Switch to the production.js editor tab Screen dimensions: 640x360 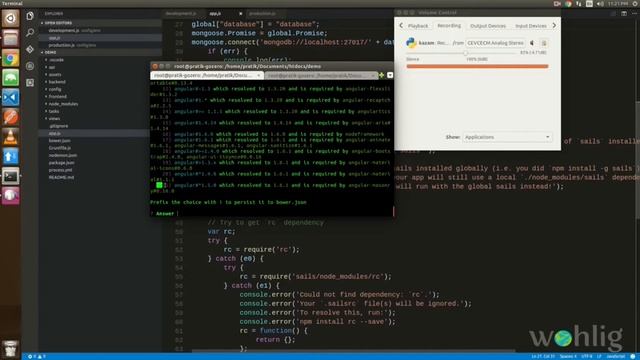click(262, 13)
